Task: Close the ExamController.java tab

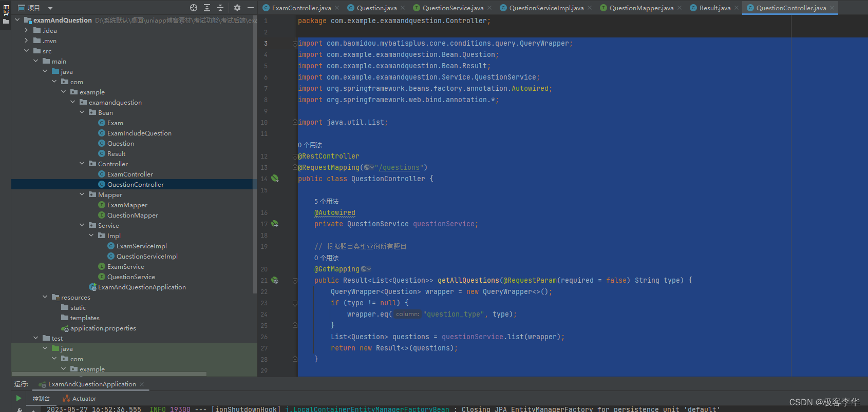Action: 337,8
